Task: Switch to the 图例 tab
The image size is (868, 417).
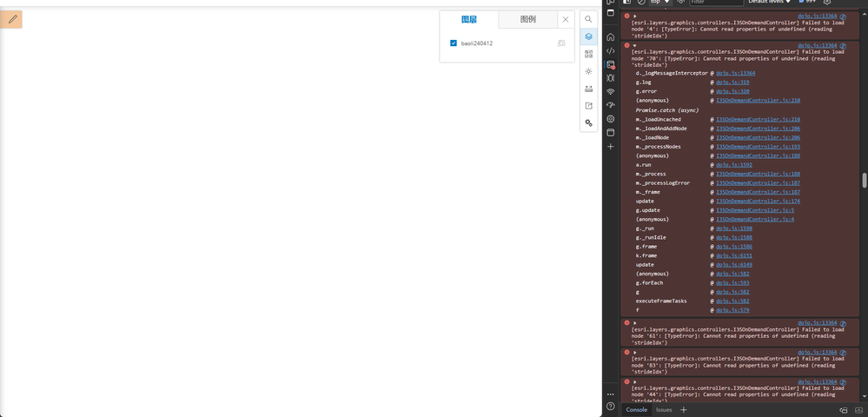Action: coord(528,19)
